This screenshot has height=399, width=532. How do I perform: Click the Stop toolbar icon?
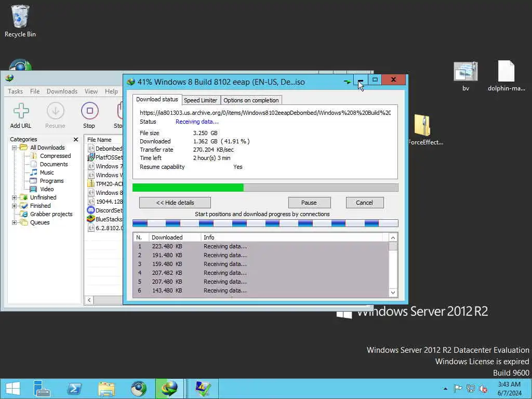click(89, 116)
